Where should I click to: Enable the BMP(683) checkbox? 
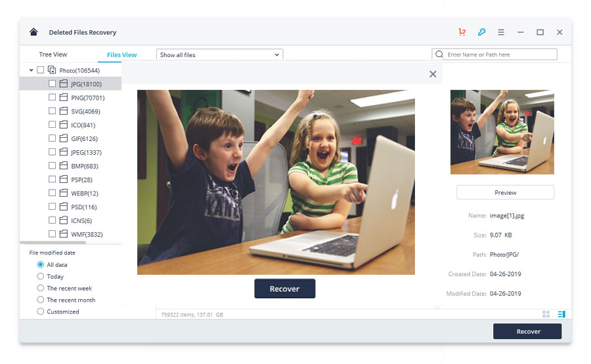point(52,166)
